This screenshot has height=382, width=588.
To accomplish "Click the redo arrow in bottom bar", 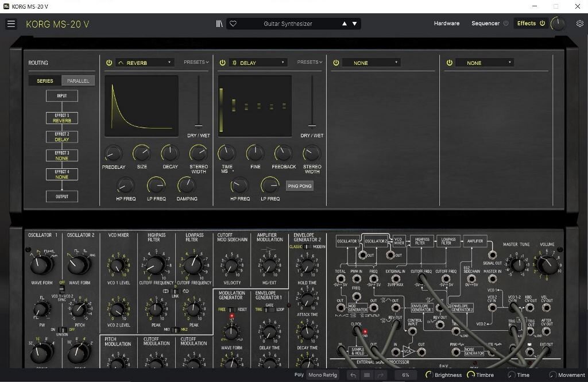I will (381, 375).
